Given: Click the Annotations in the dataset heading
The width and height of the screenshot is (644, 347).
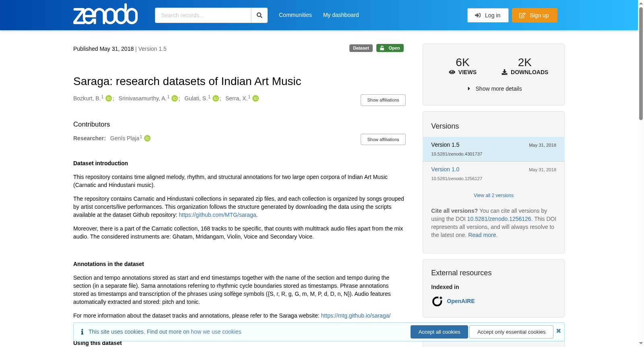Looking at the screenshot, I should (x=109, y=264).
